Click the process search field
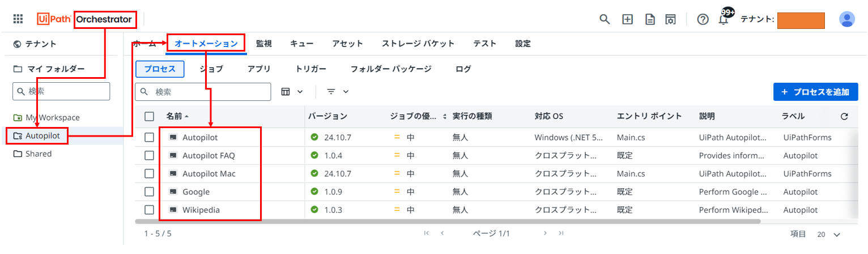This screenshot has height=254, width=868. [203, 92]
